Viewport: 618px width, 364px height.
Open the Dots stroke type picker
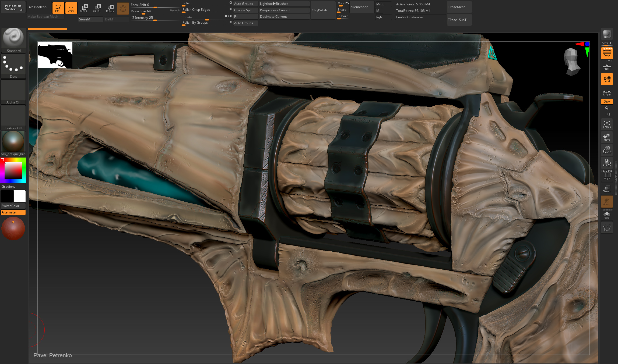tap(13, 66)
